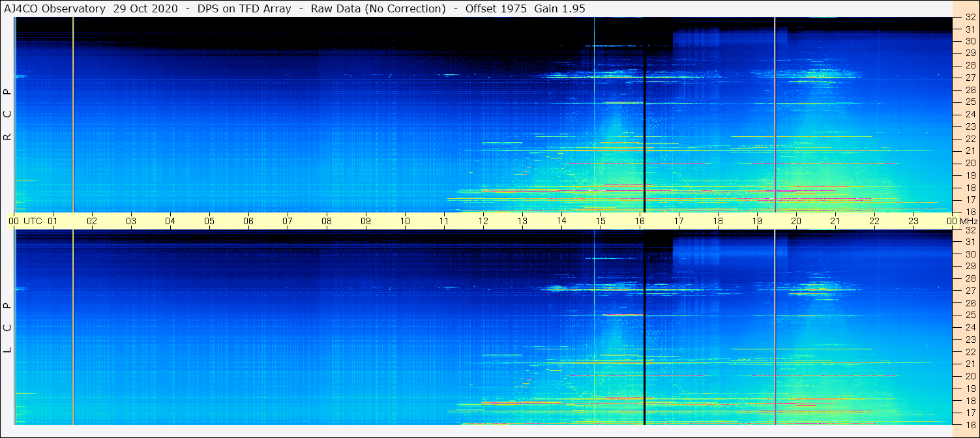Click RCP panel's yellow vertical line near 19:30
This screenshot has width=980, height=438.
pyautogui.click(x=775, y=115)
